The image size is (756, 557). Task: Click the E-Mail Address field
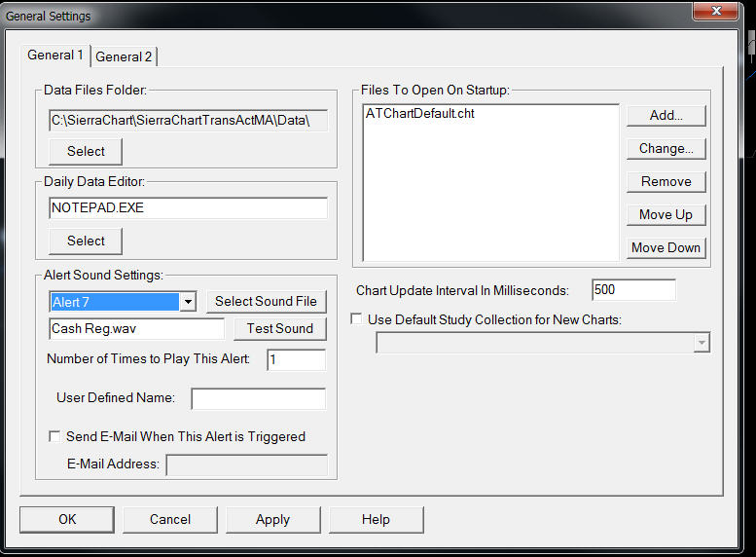coord(247,464)
